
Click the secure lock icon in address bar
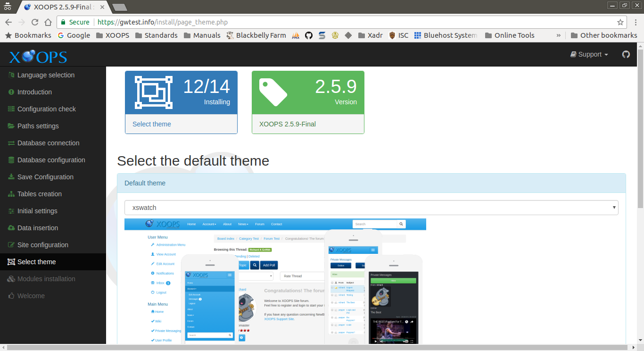[x=63, y=22]
